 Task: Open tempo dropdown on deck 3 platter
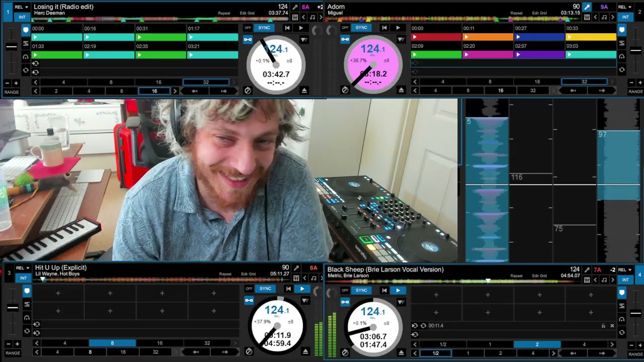[x=305, y=300]
